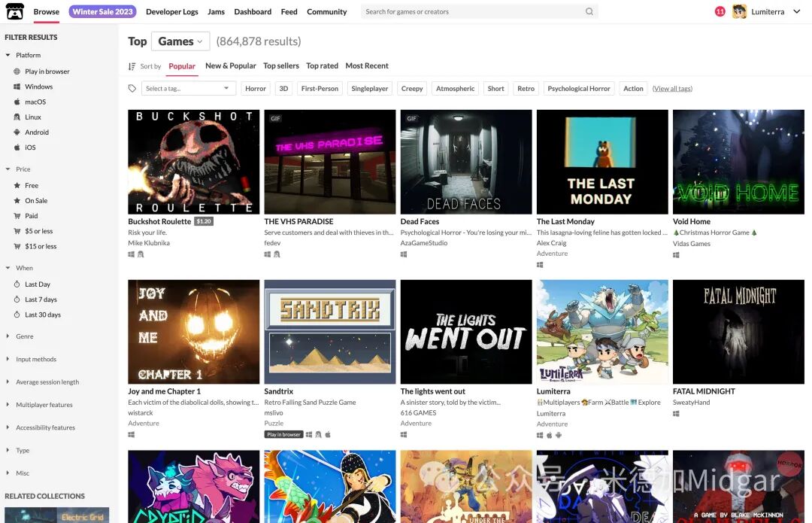This screenshot has height=523, width=812.
Task: Click the Lumiterra user avatar
Action: coord(740,11)
